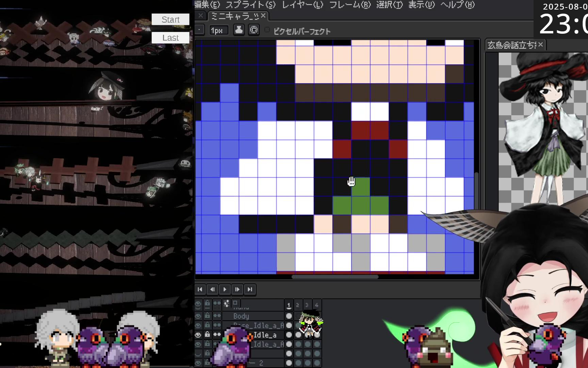Toggle continuous dots on the Body layer
Screen dimensions: 588x368
click(x=217, y=316)
